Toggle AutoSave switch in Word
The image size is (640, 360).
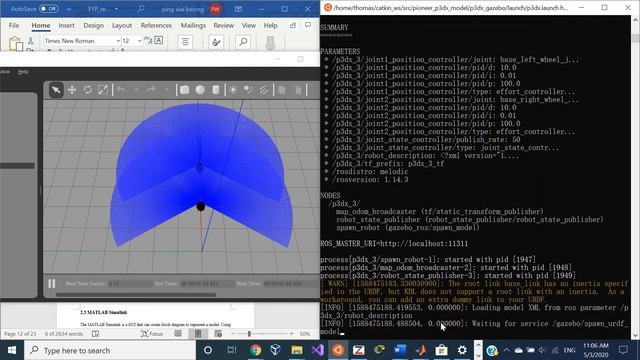pos(49,9)
